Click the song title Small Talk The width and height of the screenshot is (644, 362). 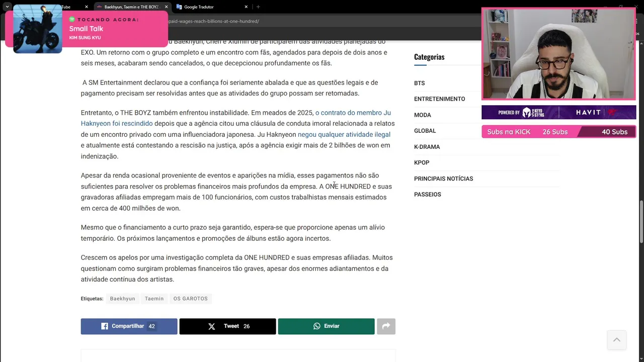click(x=86, y=29)
